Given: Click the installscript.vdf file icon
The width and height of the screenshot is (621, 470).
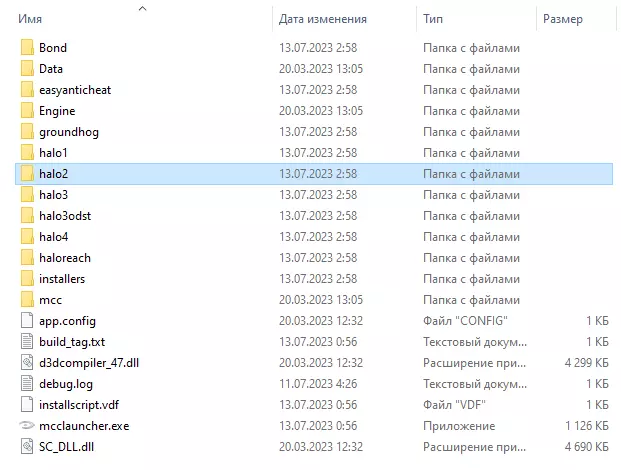Looking at the screenshot, I should [27, 404].
